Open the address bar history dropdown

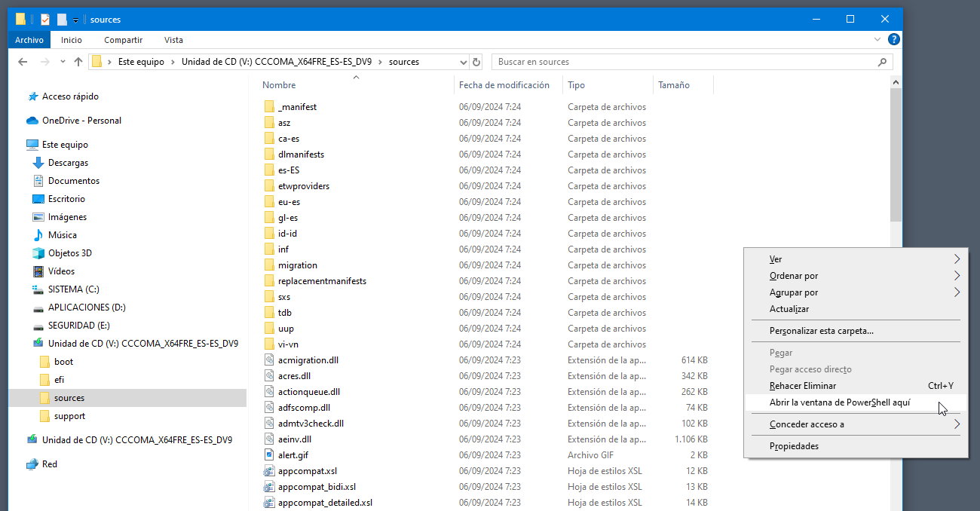(462, 62)
